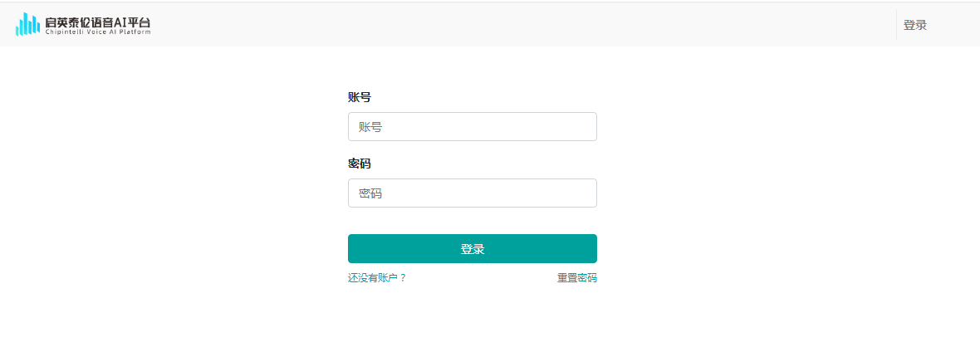
Task: Open 登录 in the top navigation bar
Action: click(914, 25)
